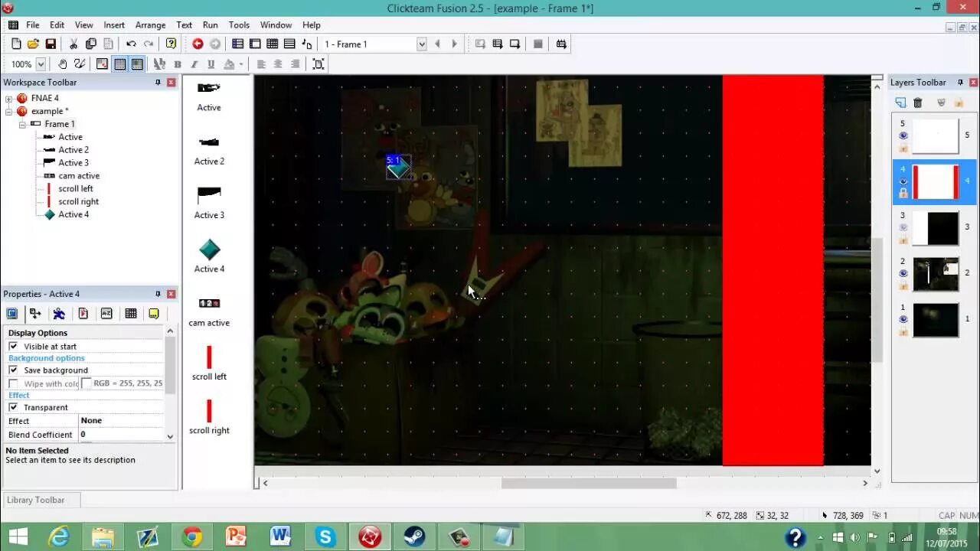Screen dimensions: 980x551
Task: Click the Wipe color RGB swatch
Action: coord(87,383)
